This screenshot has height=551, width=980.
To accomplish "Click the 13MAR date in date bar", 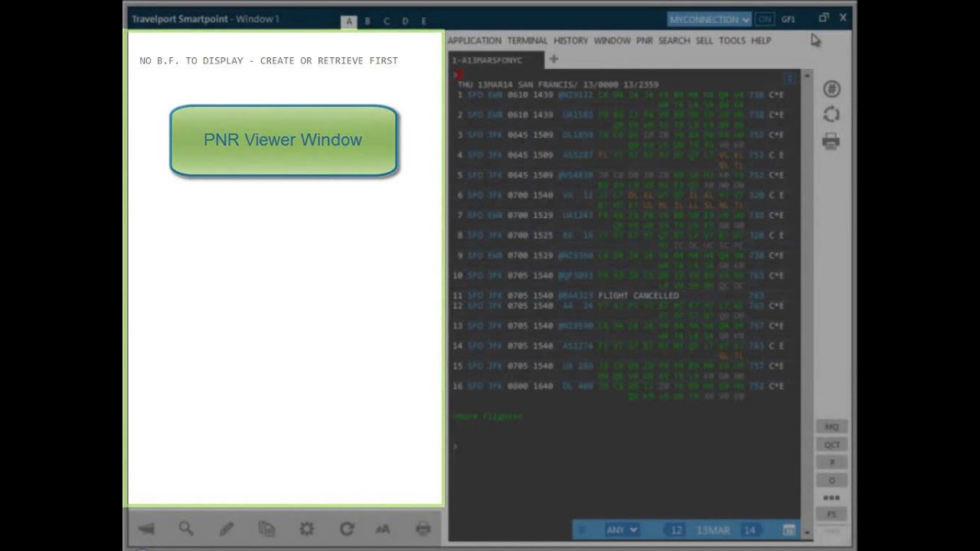I will [x=713, y=530].
